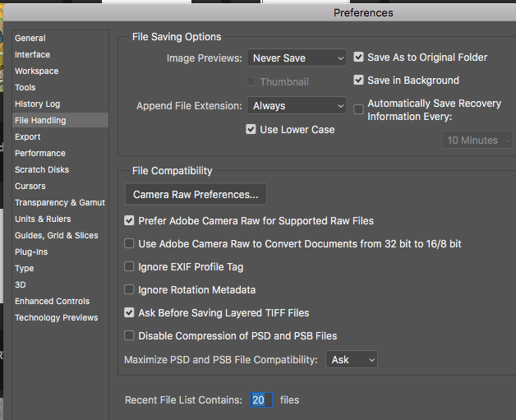Uncheck Prefer Adobe Camera Raw for Supported Raw Files
The height and width of the screenshot is (420, 516).
pos(129,221)
